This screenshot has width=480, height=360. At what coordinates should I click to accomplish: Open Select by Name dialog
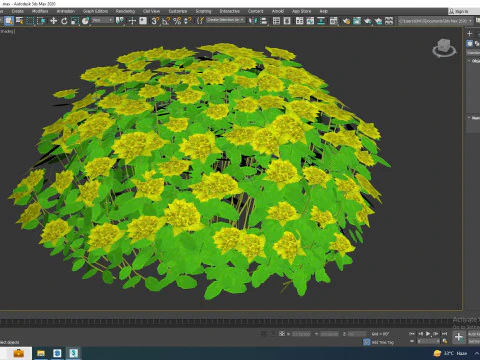tap(20, 21)
